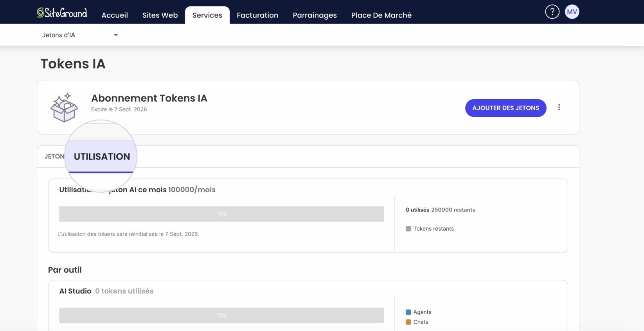Click the 100000/mois quota value

(192, 190)
